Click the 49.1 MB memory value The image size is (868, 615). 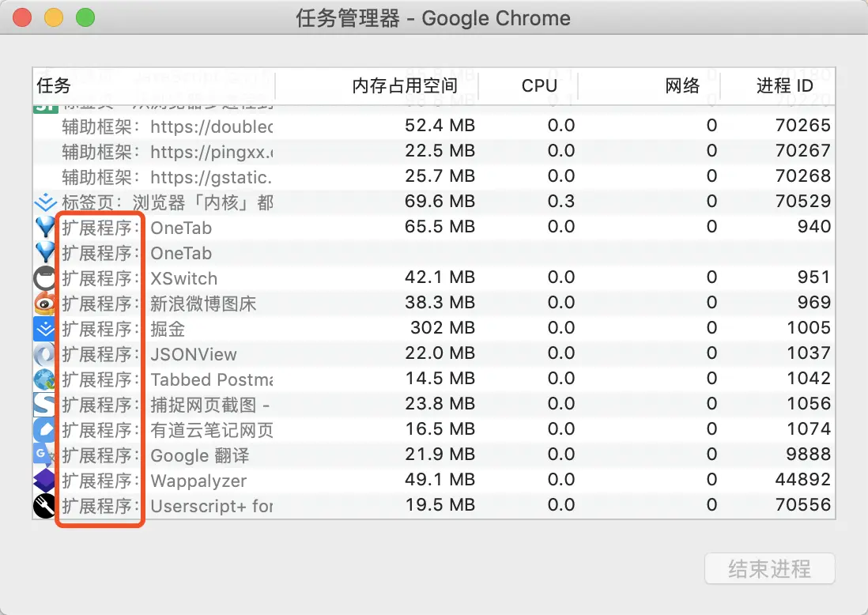click(440, 479)
